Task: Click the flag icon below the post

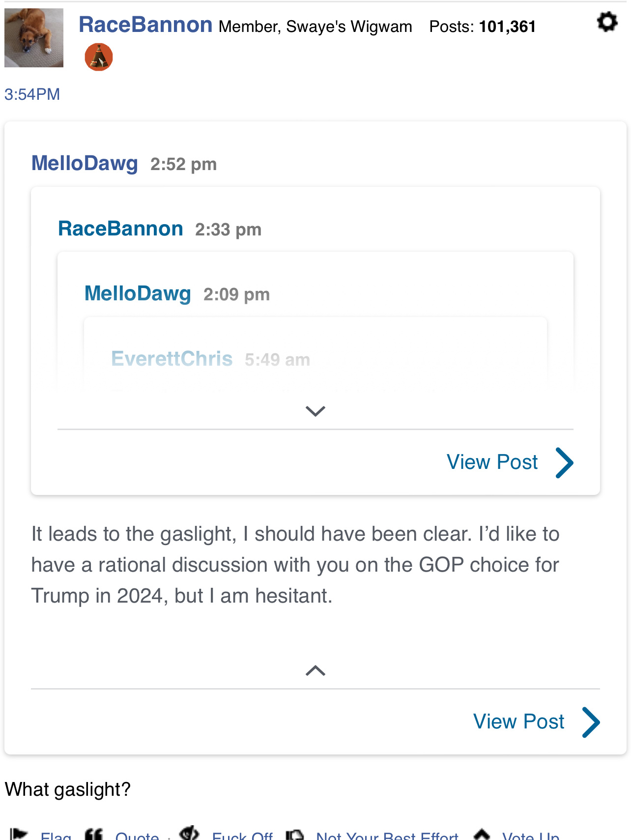Action: [x=19, y=834]
